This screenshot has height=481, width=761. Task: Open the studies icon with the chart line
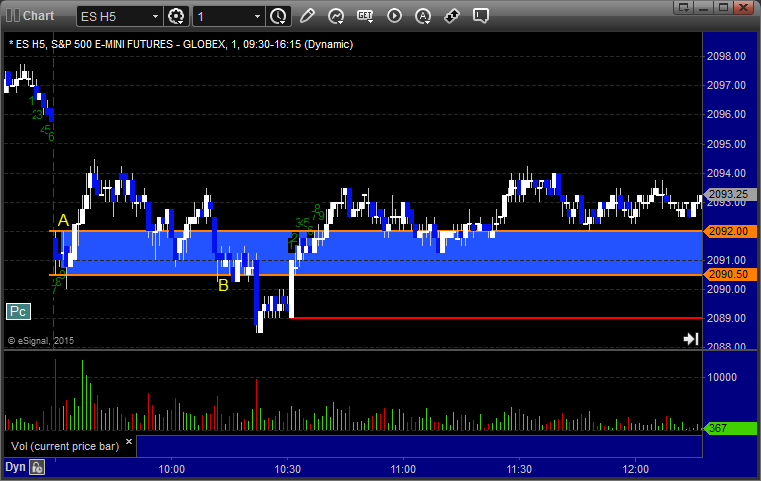click(x=336, y=16)
